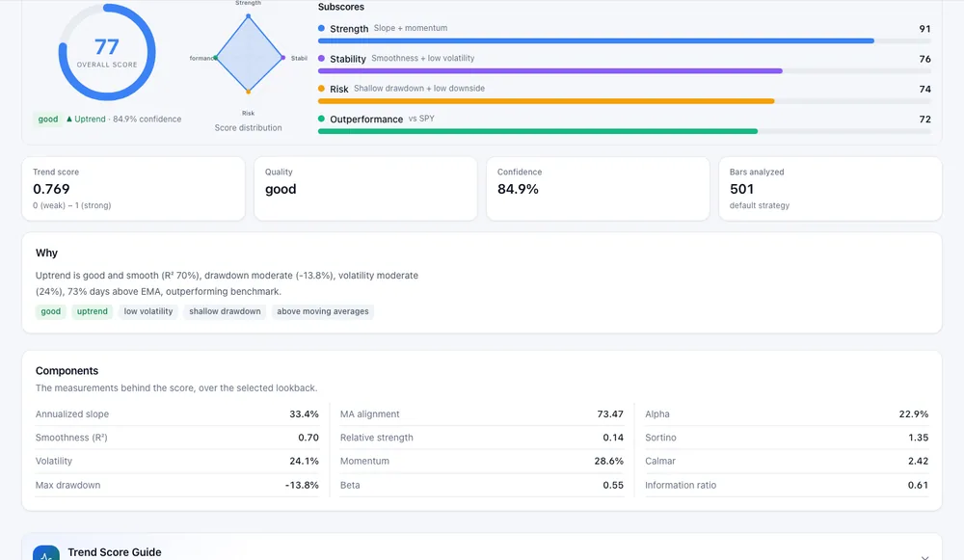
Task: Click the Annualized slope 33.4% row
Action: (177, 414)
